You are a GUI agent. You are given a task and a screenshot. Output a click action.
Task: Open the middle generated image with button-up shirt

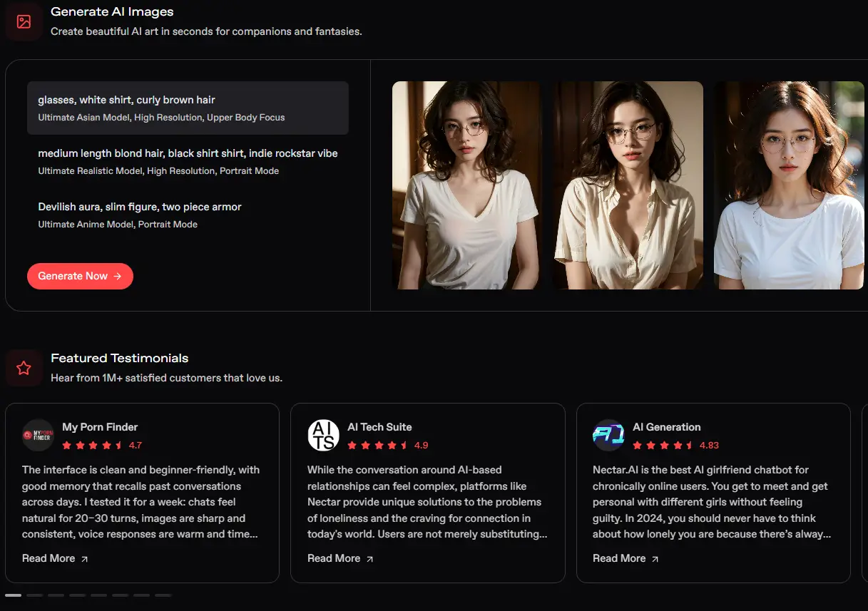[x=628, y=185]
